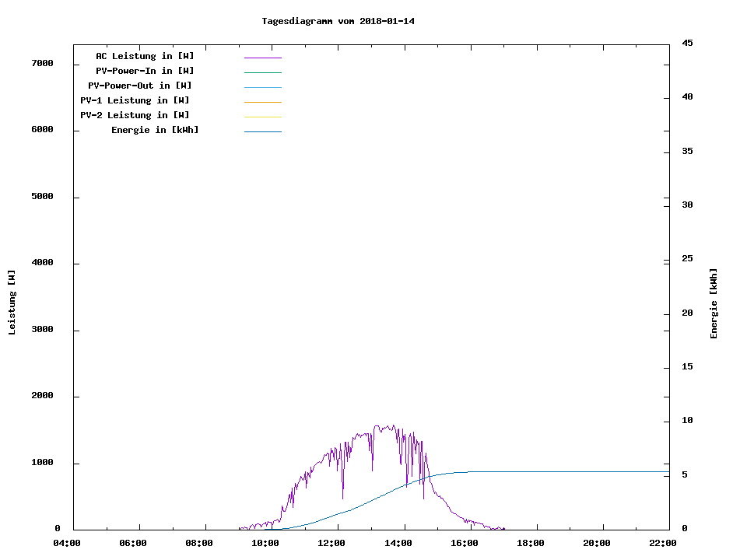Click the Energie [kWh] right axis title
This screenshot has width=747, height=560.
click(x=714, y=303)
